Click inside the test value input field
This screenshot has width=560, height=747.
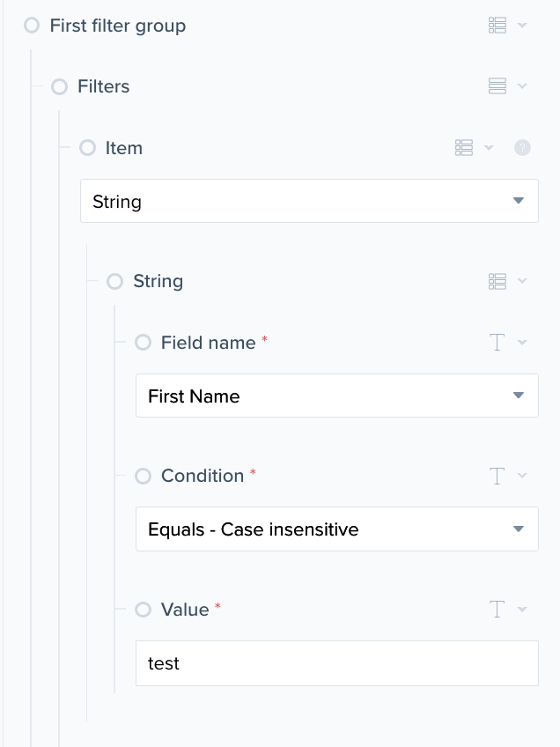(x=336, y=663)
